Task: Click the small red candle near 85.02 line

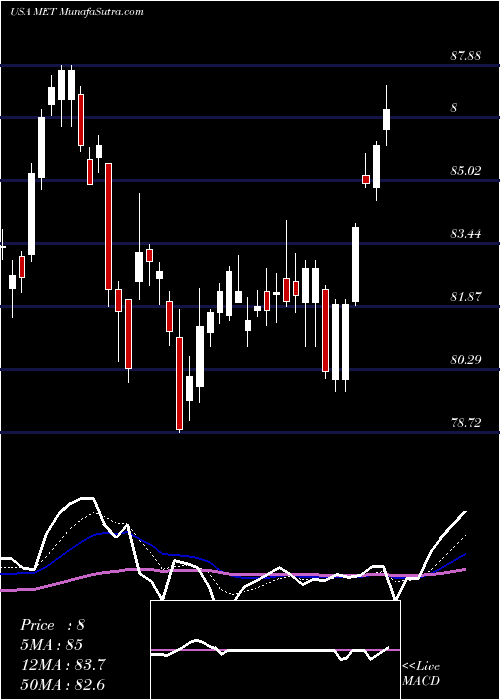Action: (x=366, y=179)
